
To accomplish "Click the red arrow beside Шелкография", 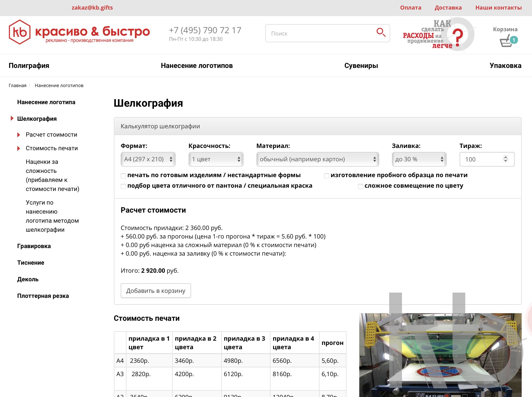I will pos(12,118).
